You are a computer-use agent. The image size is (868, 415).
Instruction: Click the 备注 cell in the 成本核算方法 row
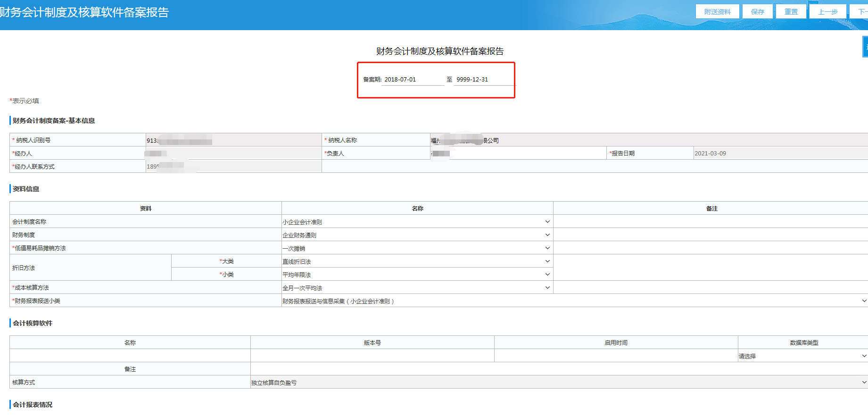(x=711, y=287)
